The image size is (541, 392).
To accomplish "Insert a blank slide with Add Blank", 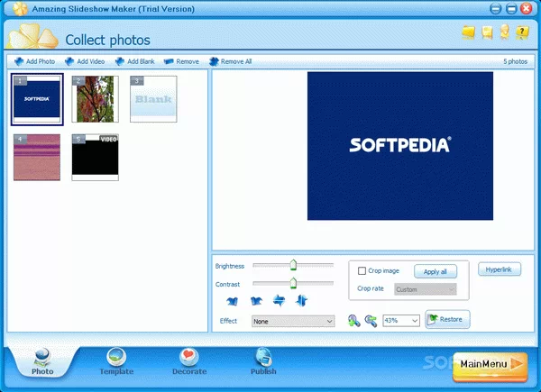I will coord(120,61).
